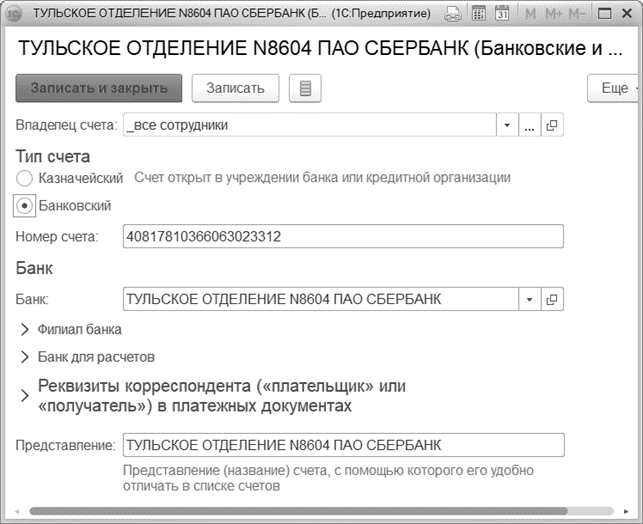This screenshot has height=524, width=643.
Task: Click the ellipsis select button for Владелец счета
Action: (x=529, y=125)
